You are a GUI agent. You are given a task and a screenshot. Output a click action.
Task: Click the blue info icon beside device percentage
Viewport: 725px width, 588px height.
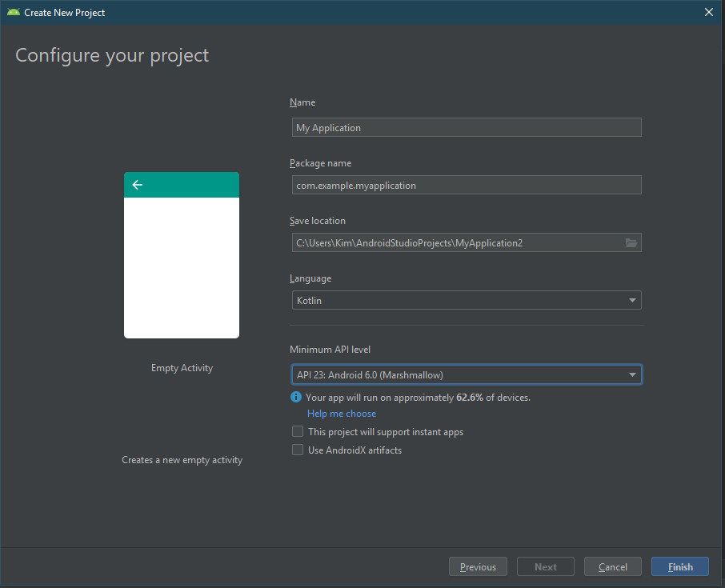click(296, 397)
